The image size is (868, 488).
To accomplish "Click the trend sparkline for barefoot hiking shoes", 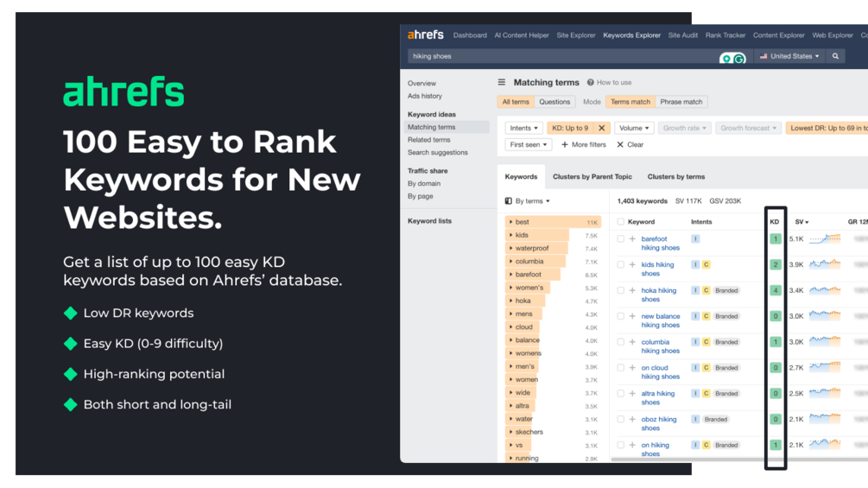I will 825,239.
